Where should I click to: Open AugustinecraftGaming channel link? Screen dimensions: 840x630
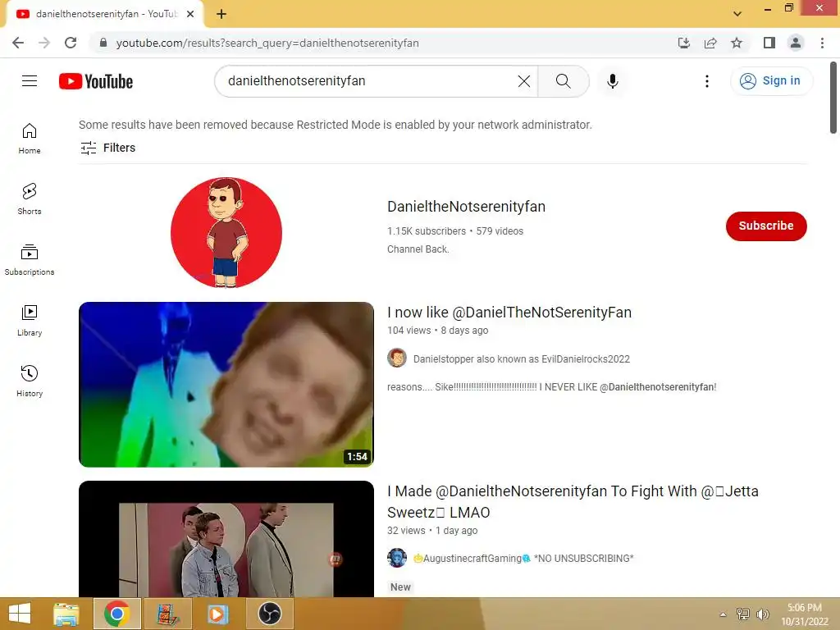coord(523,558)
